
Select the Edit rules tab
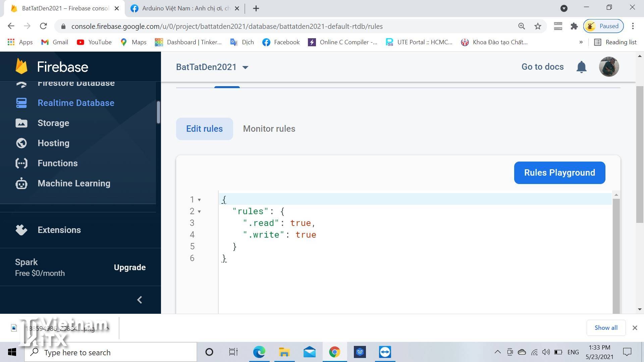pyautogui.click(x=204, y=129)
